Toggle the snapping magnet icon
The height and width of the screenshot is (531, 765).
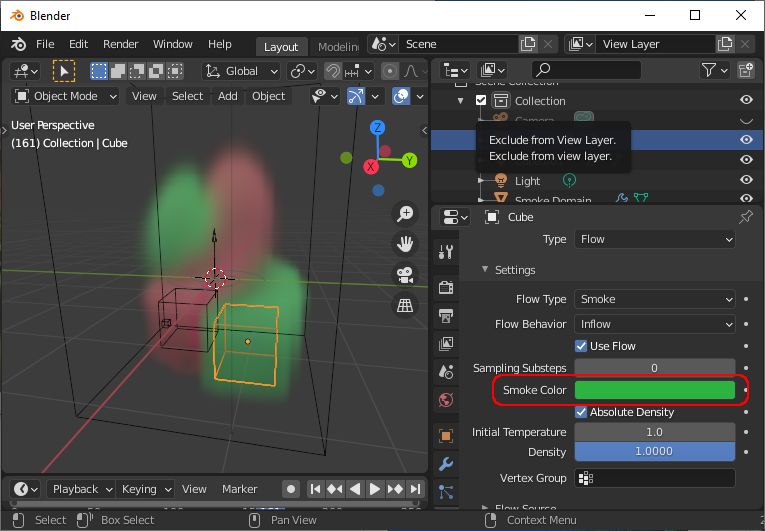coord(333,71)
